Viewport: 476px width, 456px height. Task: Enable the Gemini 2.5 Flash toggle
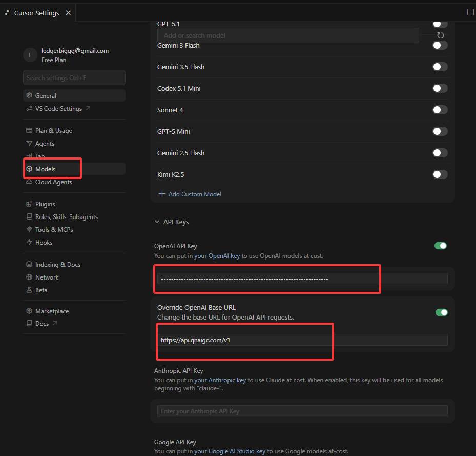[x=440, y=153]
